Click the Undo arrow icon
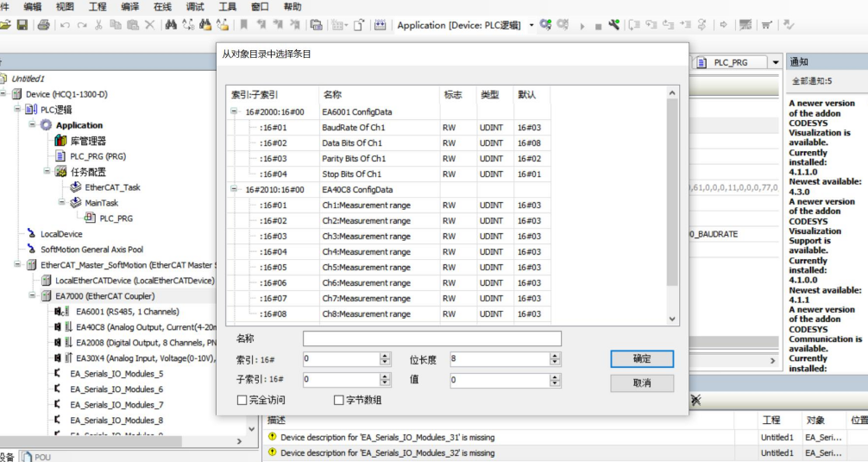This screenshot has height=462, width=868. coord(66,25)
